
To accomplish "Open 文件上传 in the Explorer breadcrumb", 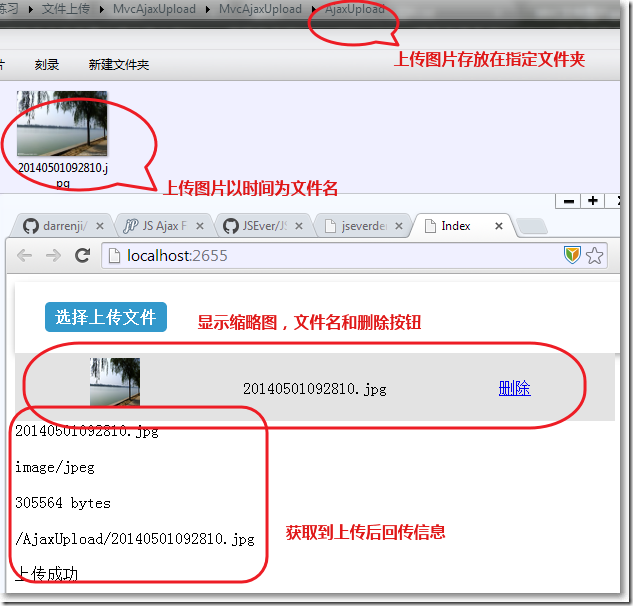I will pyautogui.click(x=66, y=8).
